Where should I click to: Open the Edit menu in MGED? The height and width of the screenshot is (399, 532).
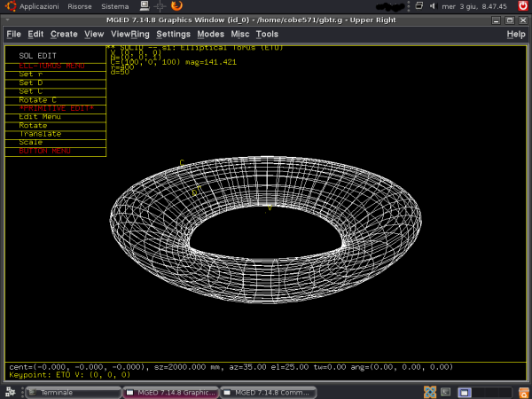pos(35,34)
